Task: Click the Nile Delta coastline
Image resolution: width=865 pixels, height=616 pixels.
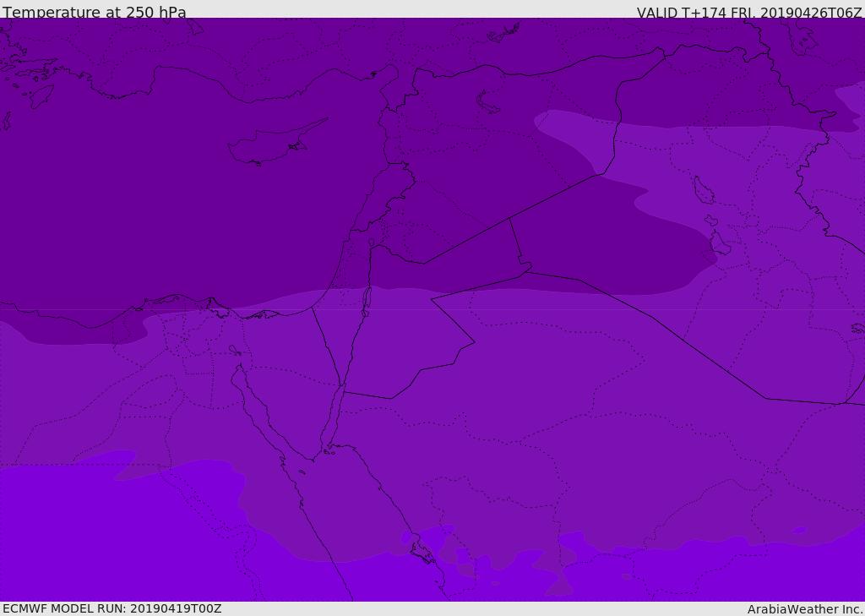Action: click(x=196, y=303)
